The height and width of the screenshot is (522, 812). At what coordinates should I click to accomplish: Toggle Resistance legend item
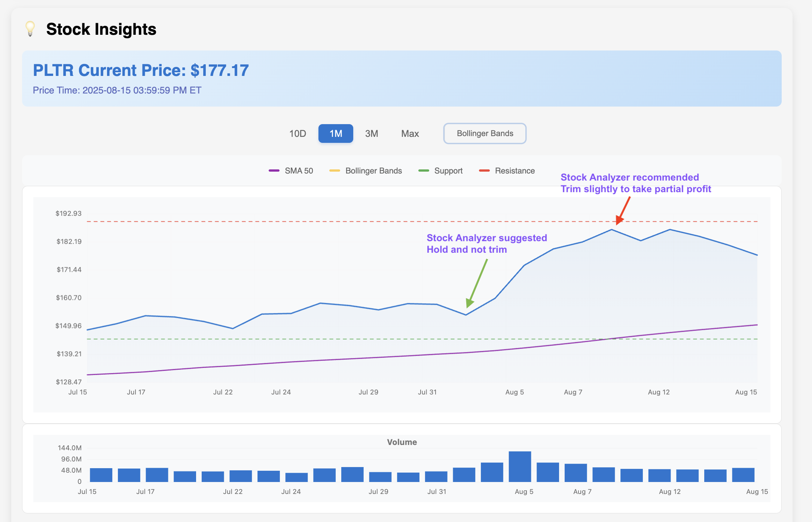[507, 171]
